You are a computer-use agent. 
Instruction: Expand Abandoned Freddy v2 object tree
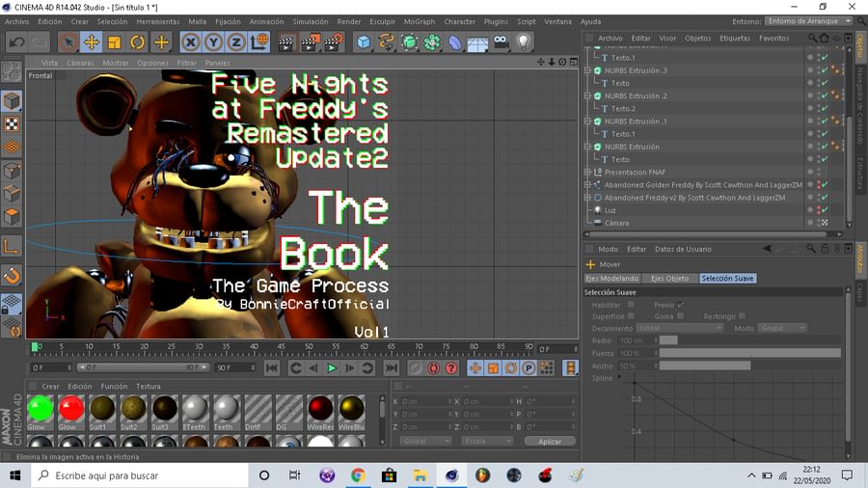(588, 198)
